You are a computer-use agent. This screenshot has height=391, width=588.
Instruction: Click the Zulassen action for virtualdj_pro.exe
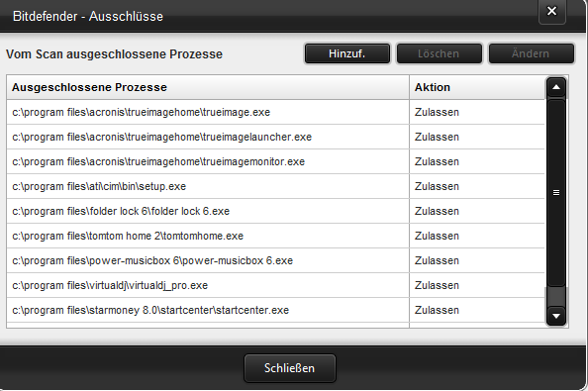click(437, 285)
